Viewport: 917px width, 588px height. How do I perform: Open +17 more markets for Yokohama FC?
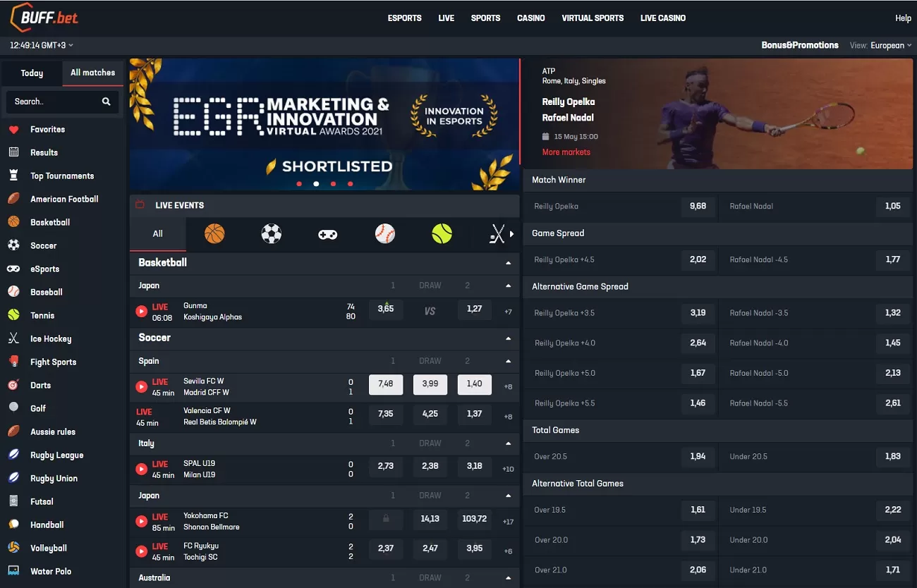tap(508, 522)
